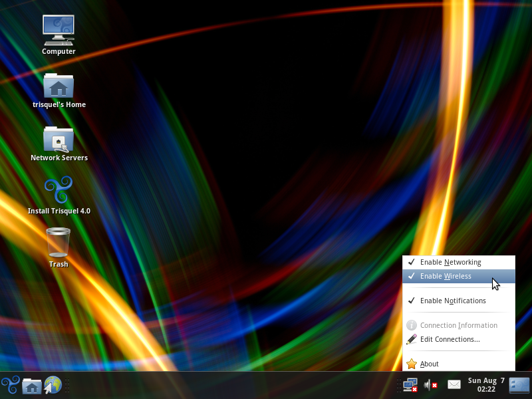Click the workspace switcher in the taskbar corner
Image resolution: width=532 pixels, height=399 pixels.
(x=519, y=385)
